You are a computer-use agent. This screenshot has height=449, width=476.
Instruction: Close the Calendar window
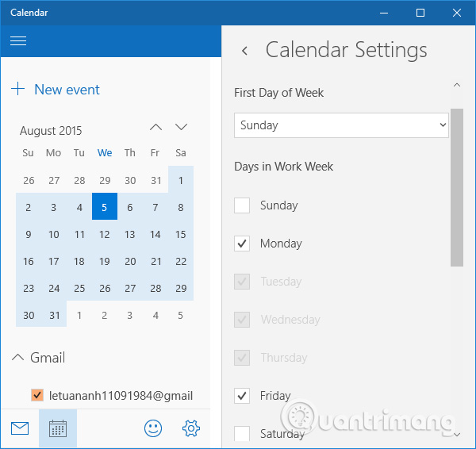pos(457,13)
